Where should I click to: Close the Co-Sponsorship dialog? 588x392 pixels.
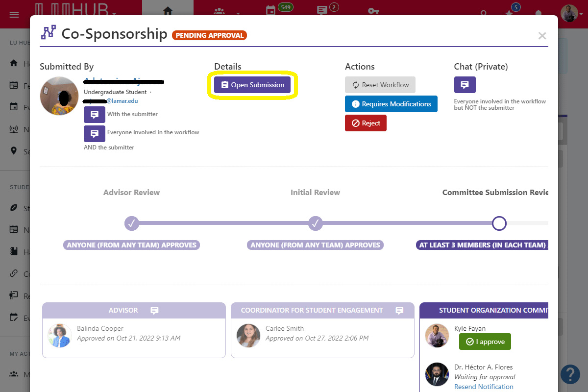pos(542,35)
